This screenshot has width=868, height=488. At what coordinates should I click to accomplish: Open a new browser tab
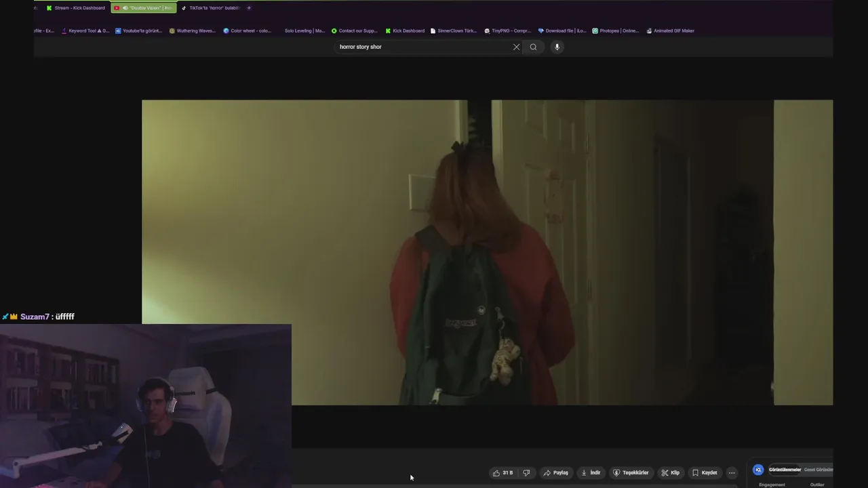pyautogui.click(x=249, y=8)
